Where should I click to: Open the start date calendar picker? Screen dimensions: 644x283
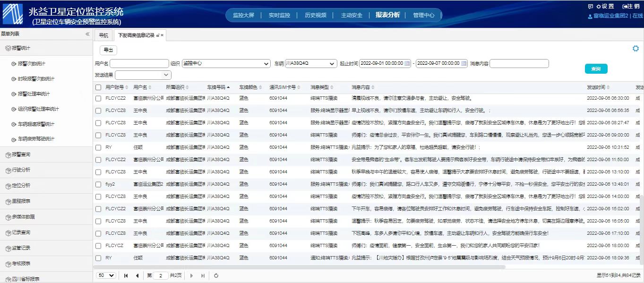pyautogui.click(x=407, y=63)
